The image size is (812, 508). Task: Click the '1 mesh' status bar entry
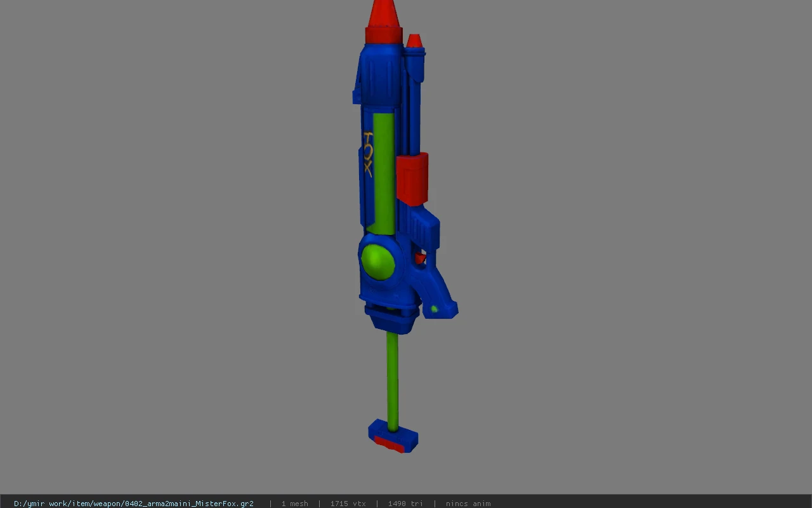point(295,504)
